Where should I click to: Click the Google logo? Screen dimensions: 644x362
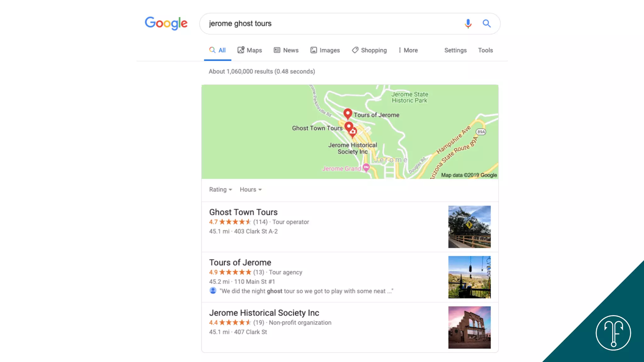coord(166,23)
